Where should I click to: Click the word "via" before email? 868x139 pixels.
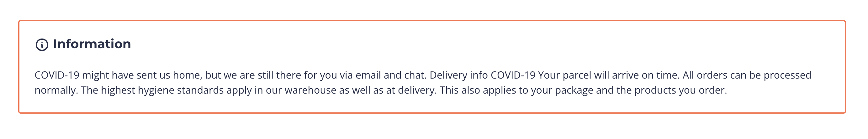pos(346,75)
